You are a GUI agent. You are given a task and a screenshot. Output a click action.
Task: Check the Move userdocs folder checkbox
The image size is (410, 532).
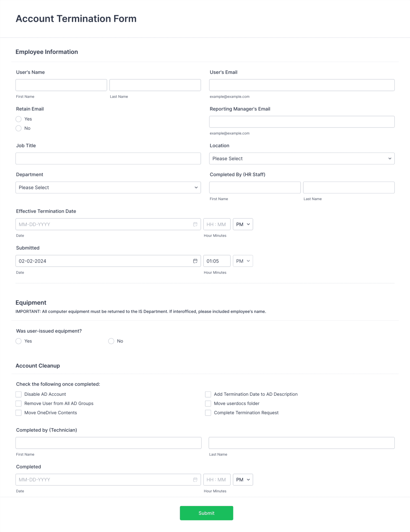[x=208, y=403]
